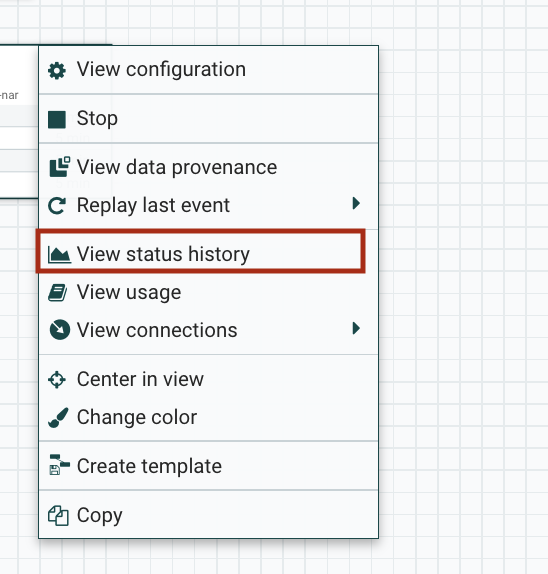
Task: Open View configuration from the context menu
Action: [208, 70]
